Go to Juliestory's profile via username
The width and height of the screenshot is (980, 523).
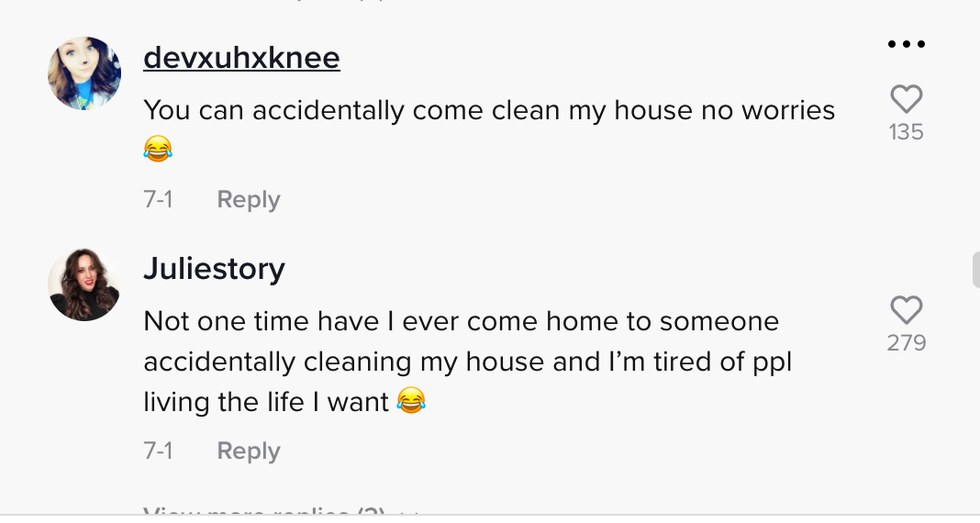point(214,268)
